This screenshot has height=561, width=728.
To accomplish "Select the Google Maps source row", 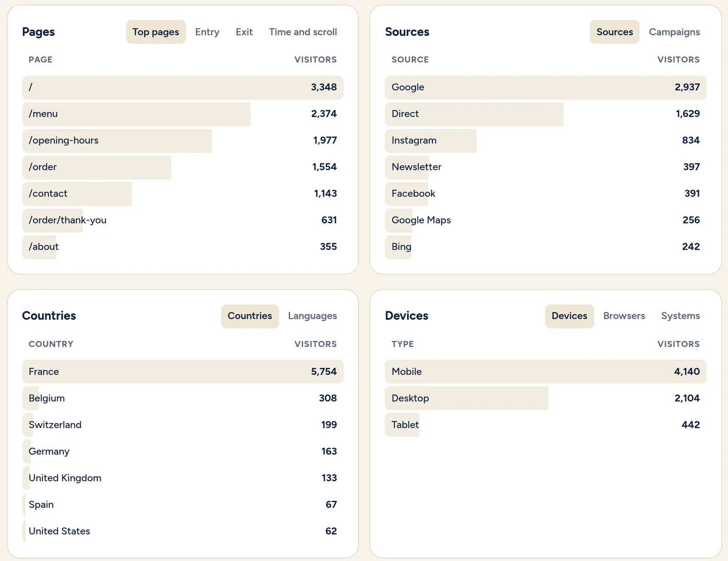I will 546,221.
